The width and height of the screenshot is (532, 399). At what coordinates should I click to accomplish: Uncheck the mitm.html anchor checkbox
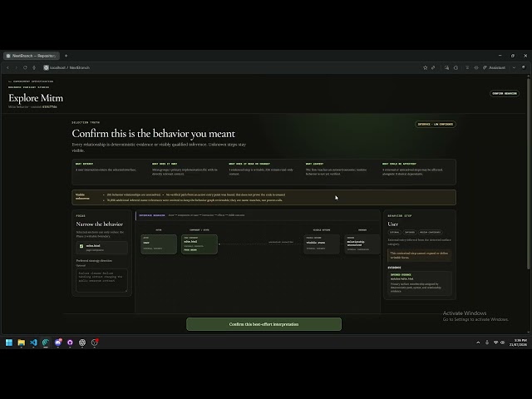(81, 246)
